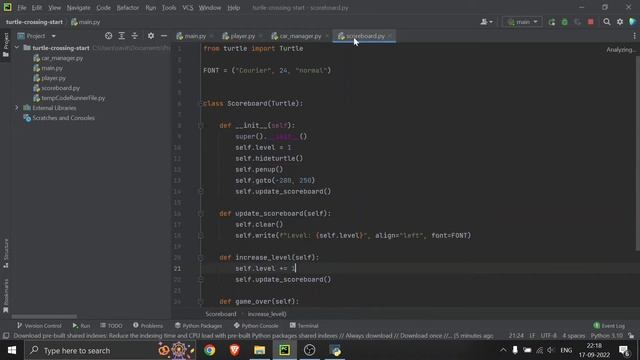
Task: Expand External Libraries node
Action: (x=17, y=108)
